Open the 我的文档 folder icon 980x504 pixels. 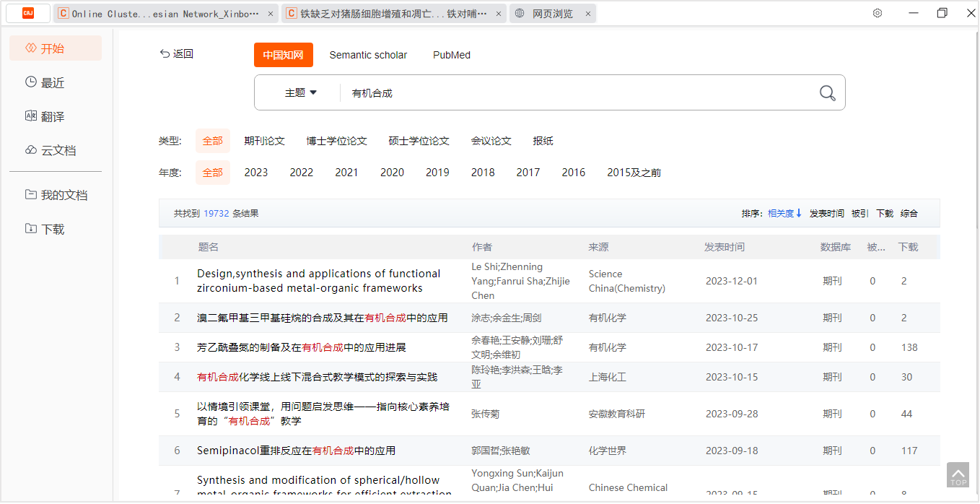coord(30,195)
